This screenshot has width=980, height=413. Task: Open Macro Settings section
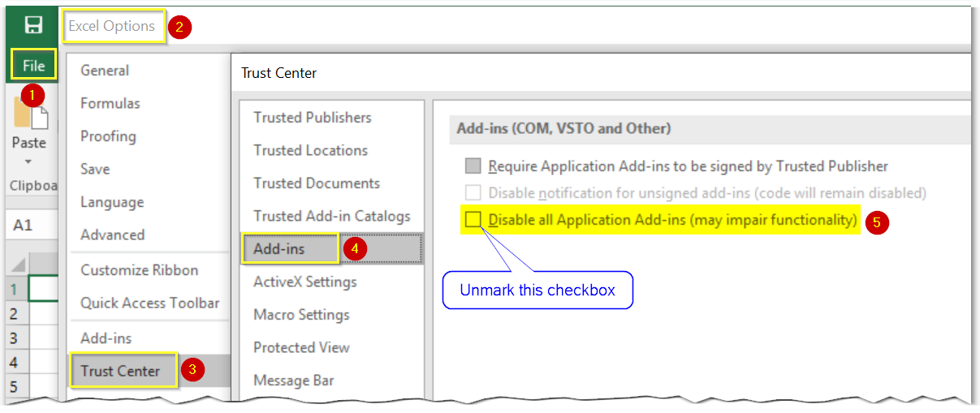coord(301,315)
